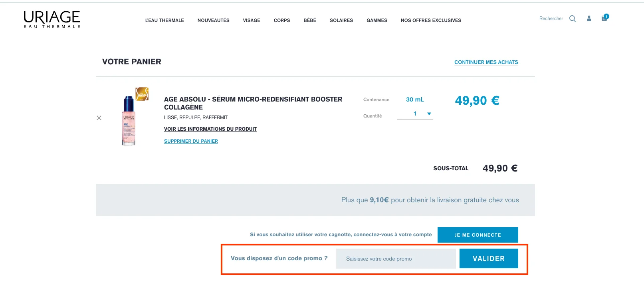This screenshot has height=285, width=644.
Task: Click the JE ME CONNECTE button
Action: [x=478, y=235]
